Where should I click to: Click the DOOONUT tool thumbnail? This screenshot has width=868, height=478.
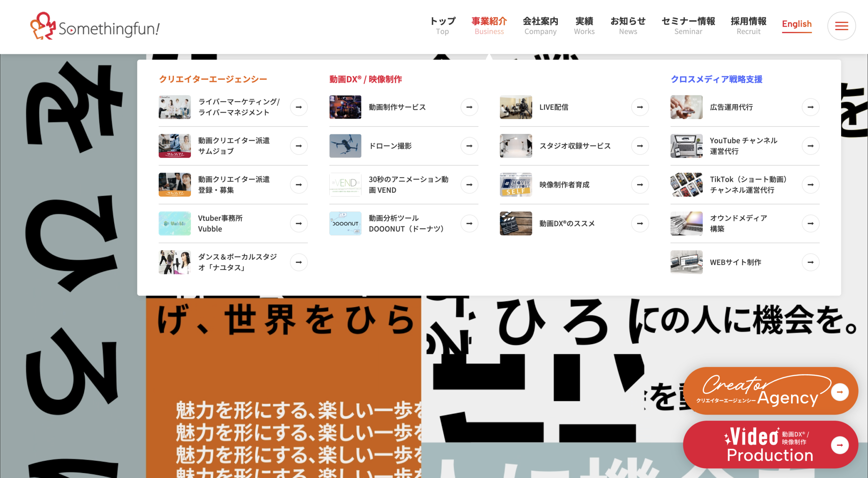click(x=345, y=223)
